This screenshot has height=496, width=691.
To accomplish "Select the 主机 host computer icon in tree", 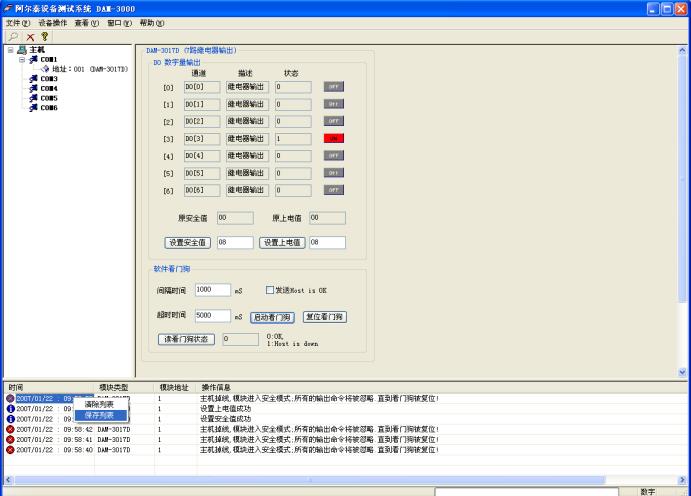I will click(24, 50).
